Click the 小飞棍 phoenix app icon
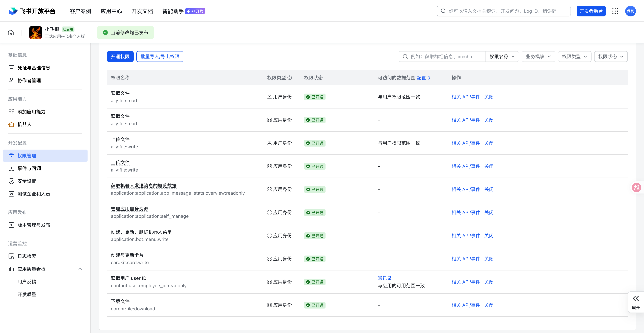644x333 pixels. coord(36,33)
